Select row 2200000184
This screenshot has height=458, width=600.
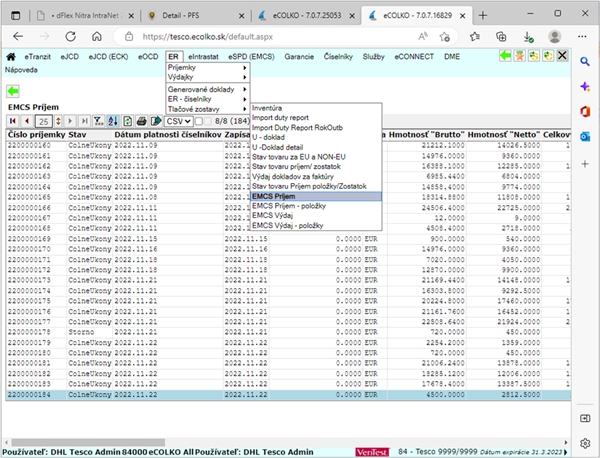pos(288,394)
